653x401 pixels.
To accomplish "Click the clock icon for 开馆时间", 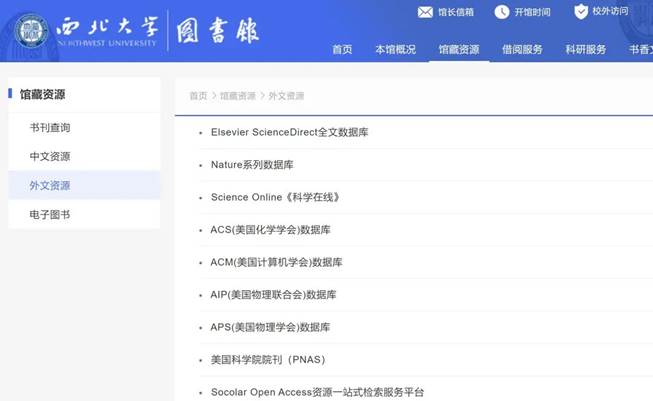I will (x=502, y=12).
